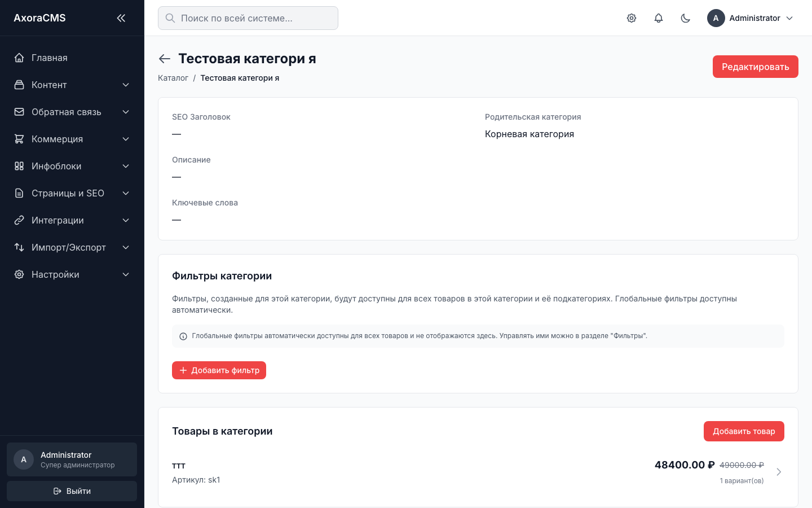Toggle dark mode with moon icon

point(686,18)
